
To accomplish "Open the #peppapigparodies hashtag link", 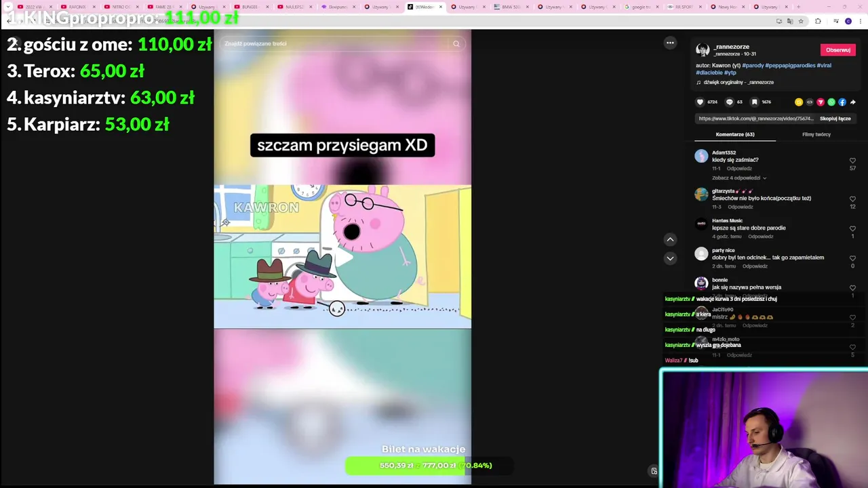I will (x=790, y=65).
